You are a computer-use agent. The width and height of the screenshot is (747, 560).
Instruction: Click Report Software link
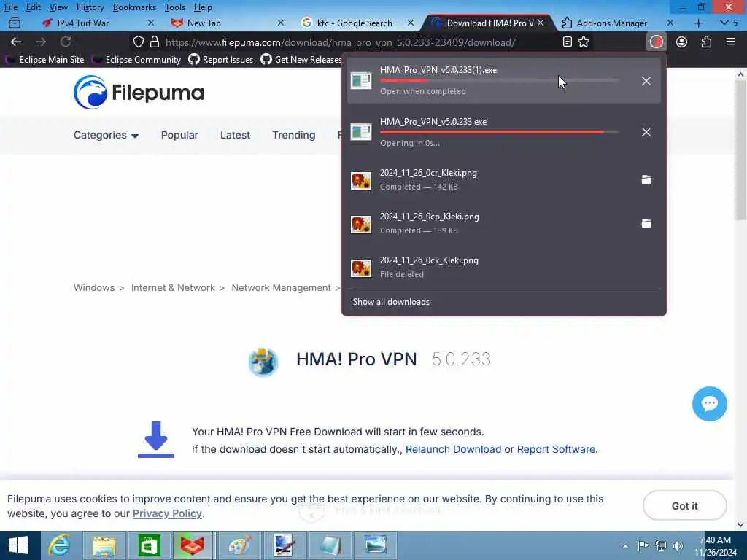(556, 449)
